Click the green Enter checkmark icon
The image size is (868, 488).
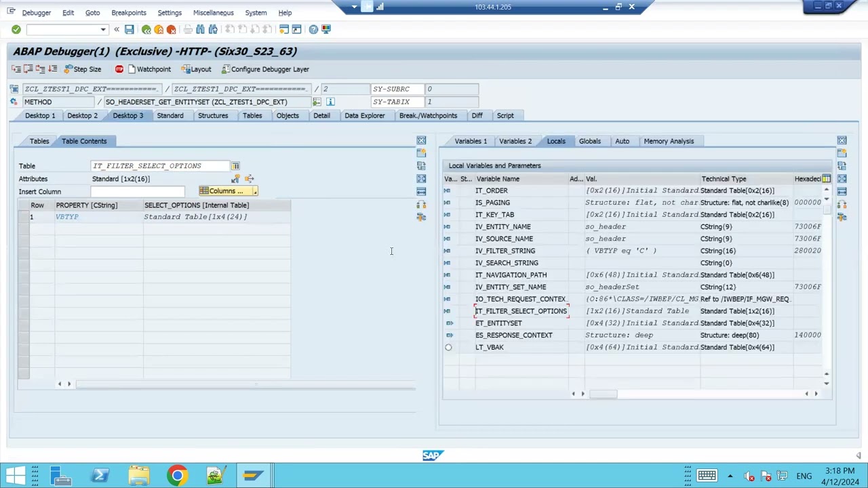16,29
